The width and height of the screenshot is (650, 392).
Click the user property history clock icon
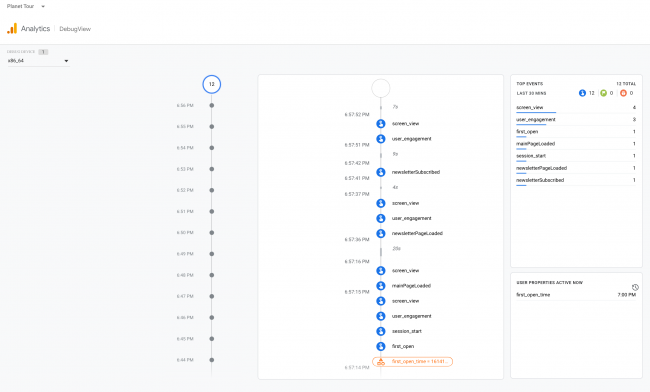(x=635, y=287)
